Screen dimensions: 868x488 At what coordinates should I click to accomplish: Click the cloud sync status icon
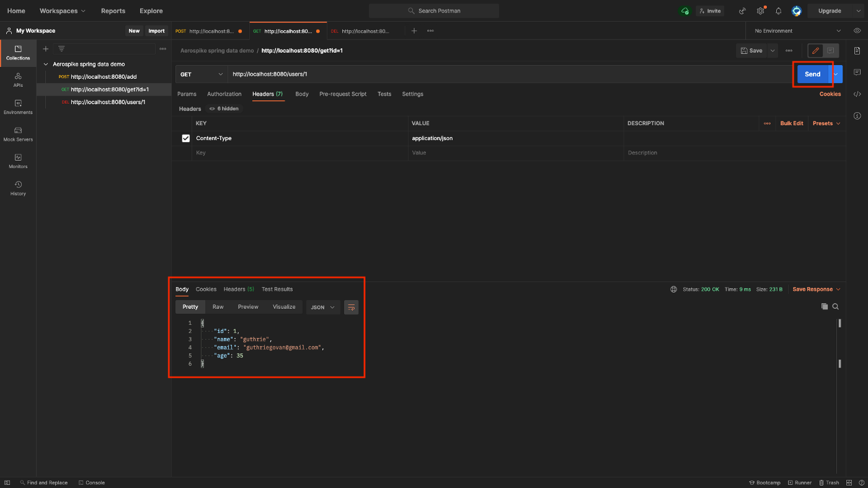coord(684,11)
